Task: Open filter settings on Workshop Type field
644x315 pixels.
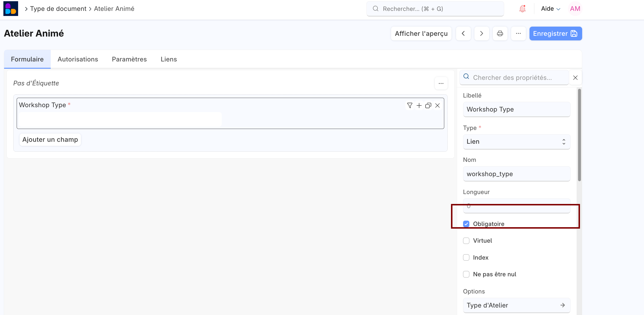Action: point(409,106)
